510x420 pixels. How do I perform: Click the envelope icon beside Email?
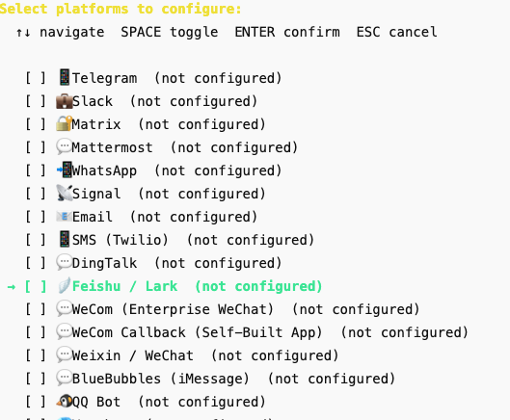point(64,216)
